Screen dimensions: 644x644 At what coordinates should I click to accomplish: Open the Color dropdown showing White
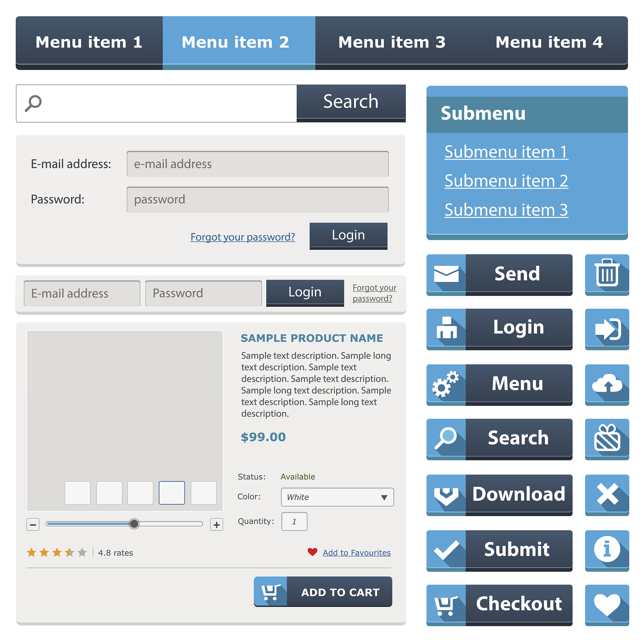pyautogui.click(x=337, y=497)
